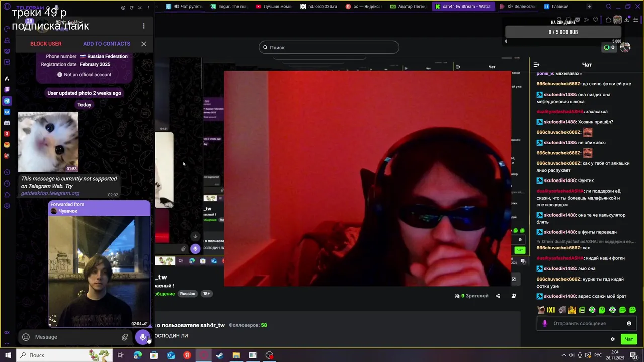
Task: Show hidden system tray icons
Action: pyautogui.click(x=563, y=355)
